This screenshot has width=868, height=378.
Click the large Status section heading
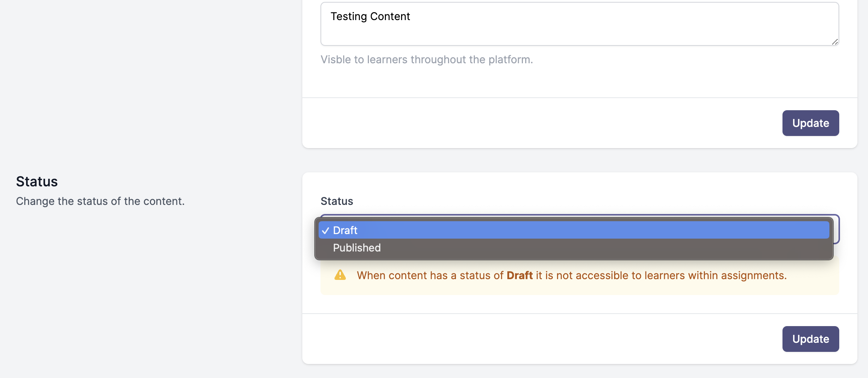(37, 181)
